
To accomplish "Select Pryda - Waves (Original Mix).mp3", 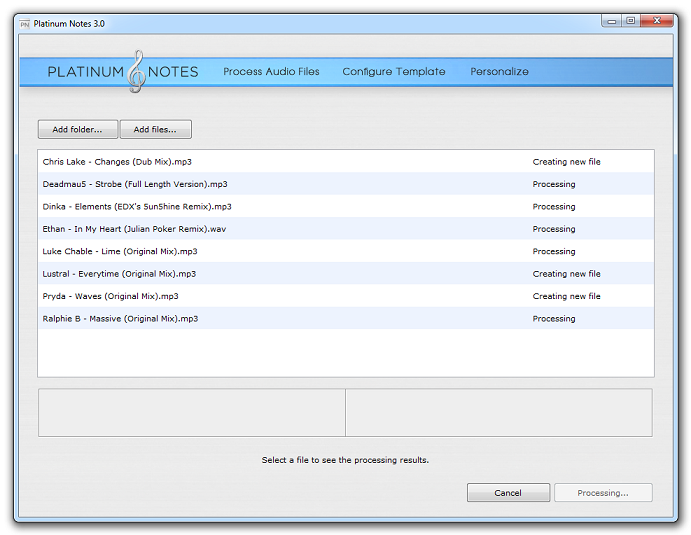I will [111, 297].
